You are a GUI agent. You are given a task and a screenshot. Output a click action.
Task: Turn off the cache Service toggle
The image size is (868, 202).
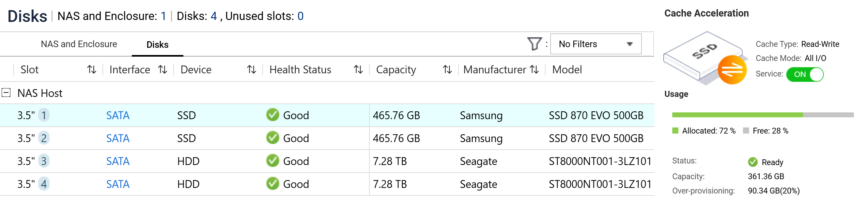tap(805, 74)
